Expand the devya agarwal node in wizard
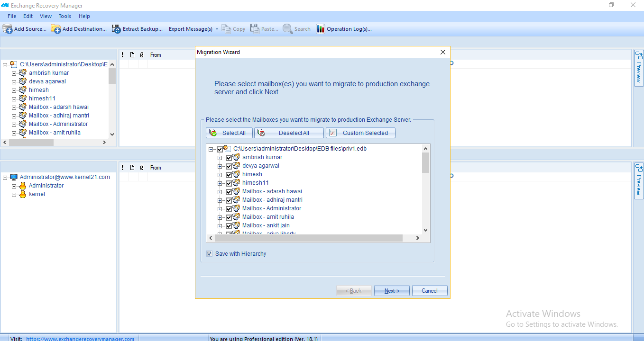This screenshot has height=341, width=644. [x=220, y=166]
